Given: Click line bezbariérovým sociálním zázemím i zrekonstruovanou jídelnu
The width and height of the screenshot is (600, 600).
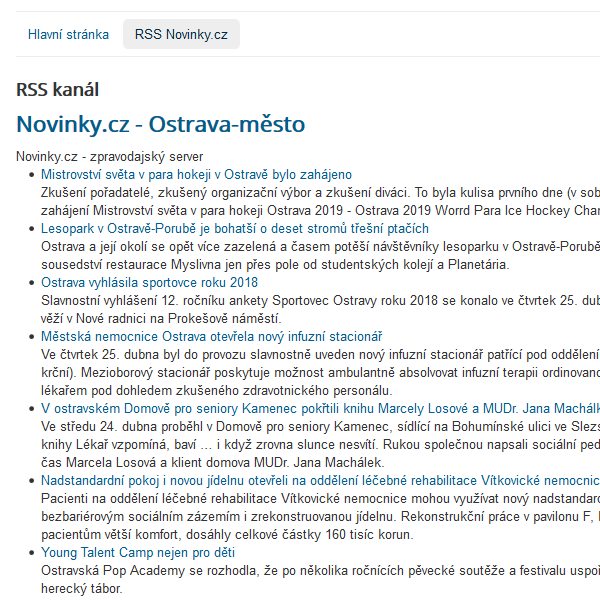Looking at the screenshot, I should (320, 517).
